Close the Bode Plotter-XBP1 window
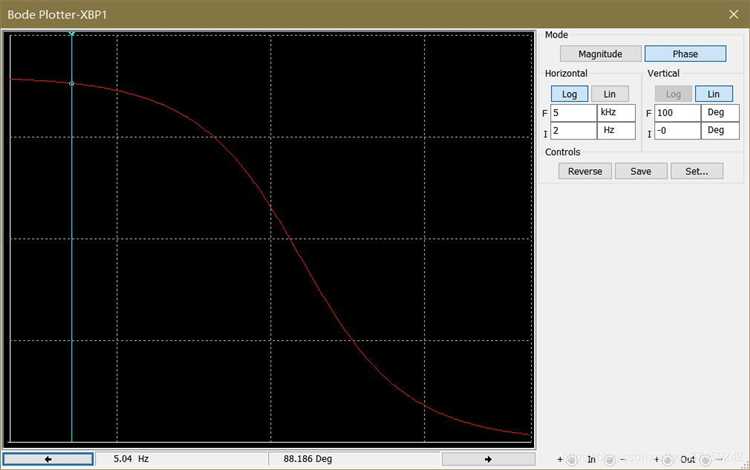 point(733,14)
